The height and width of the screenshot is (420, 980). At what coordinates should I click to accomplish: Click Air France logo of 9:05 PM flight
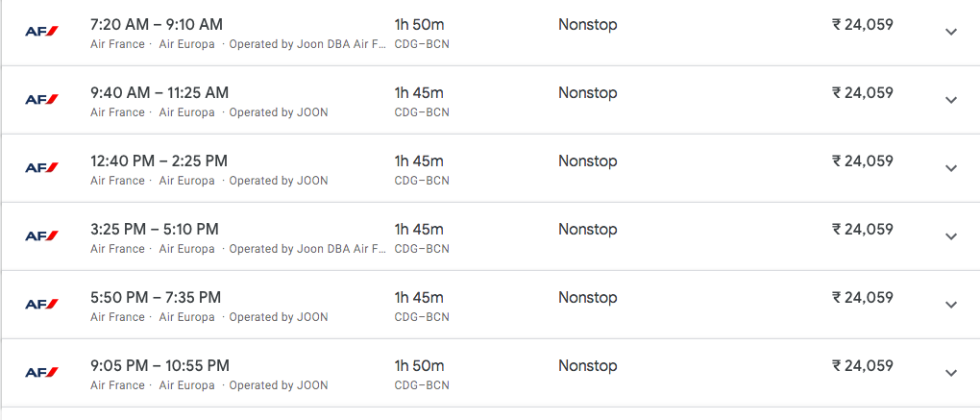point(41,373)
